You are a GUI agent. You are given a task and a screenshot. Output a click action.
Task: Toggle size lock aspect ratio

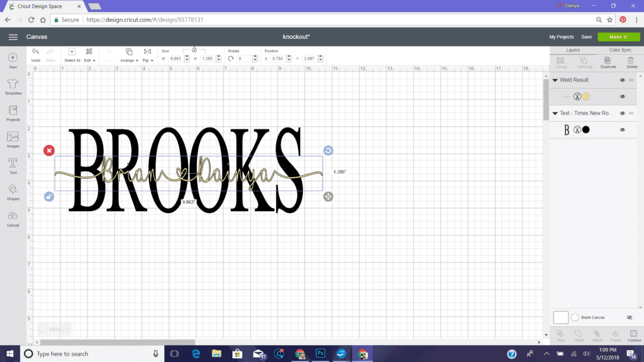194,50
